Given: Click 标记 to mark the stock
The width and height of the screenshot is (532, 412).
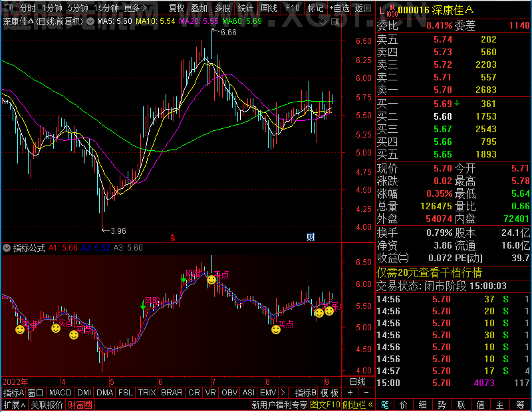Looking at the screenshot, I should coord(315,7).
